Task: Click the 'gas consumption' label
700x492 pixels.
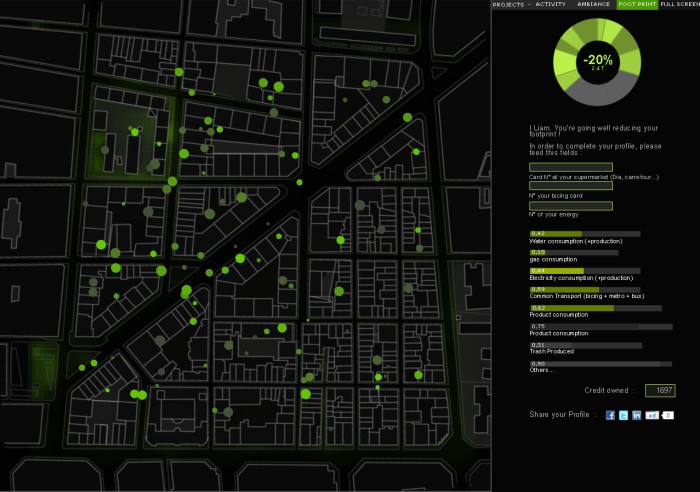Action: coord(553,259)
